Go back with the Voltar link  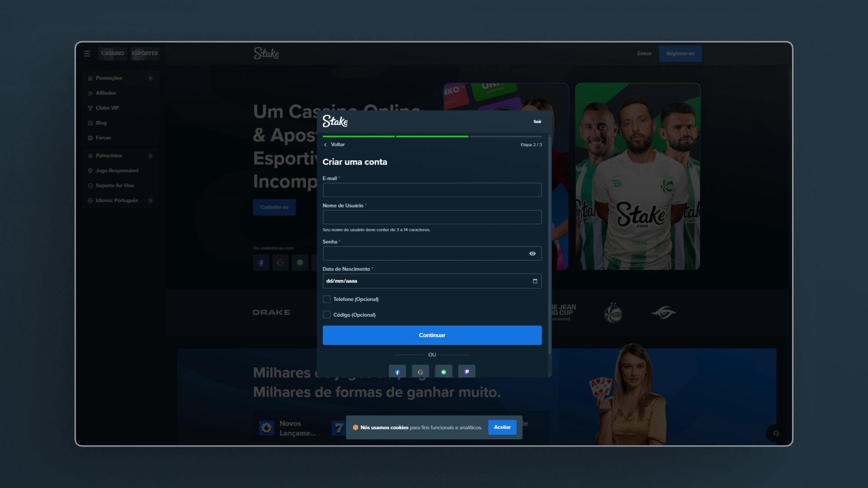coord(335,145)
